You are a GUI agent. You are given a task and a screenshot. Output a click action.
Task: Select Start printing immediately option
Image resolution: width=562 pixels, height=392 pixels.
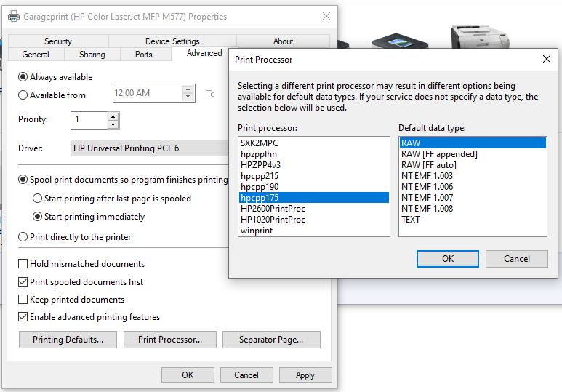click(37, 217)
